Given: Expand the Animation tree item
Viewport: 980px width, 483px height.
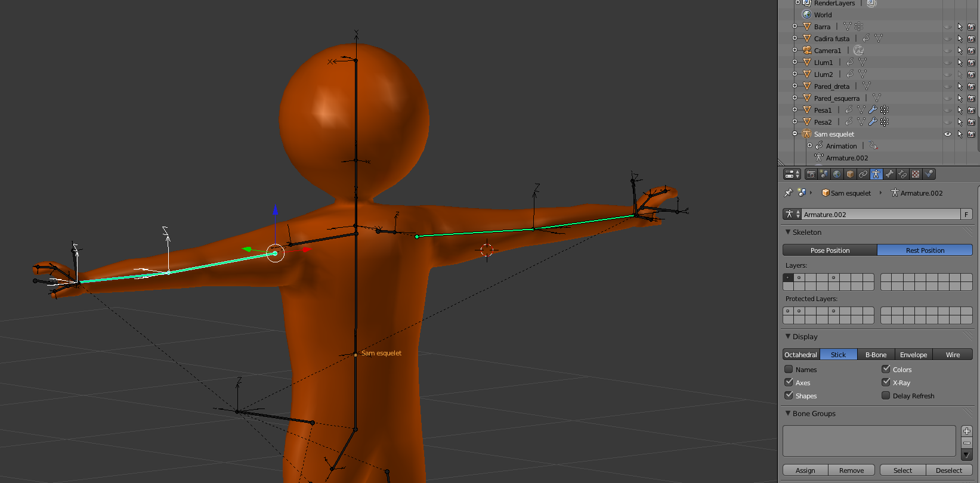Looking at the screenshot, I should tap(809, 145).
